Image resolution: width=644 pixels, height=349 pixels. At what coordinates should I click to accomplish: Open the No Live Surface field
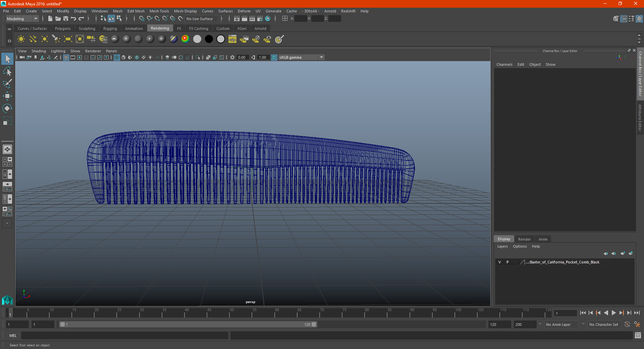(x=201, y=19)
